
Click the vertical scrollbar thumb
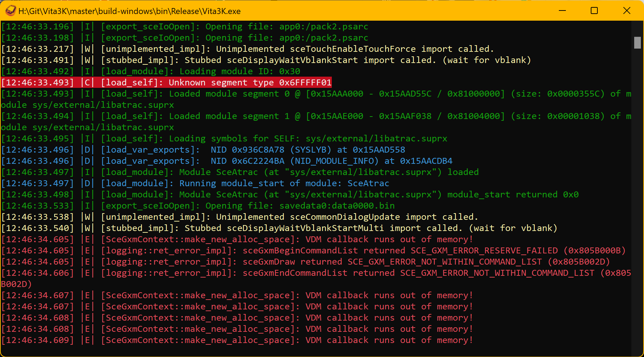click(x=637, y=43)
